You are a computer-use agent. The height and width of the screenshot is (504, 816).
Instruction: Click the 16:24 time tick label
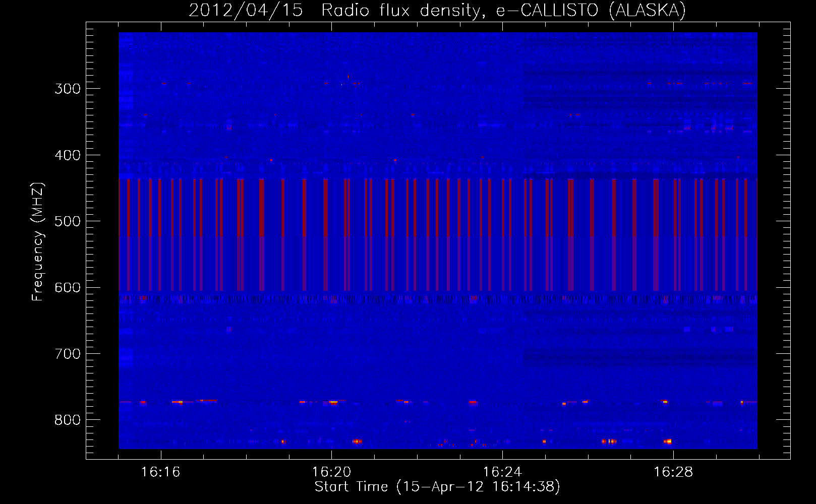502,472
